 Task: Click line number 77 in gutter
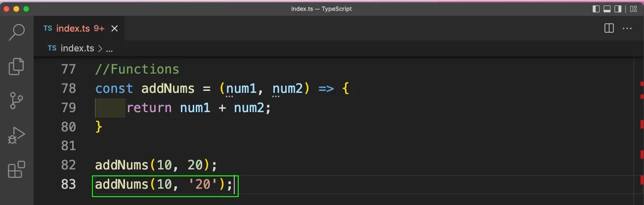(x=69, y=69)
